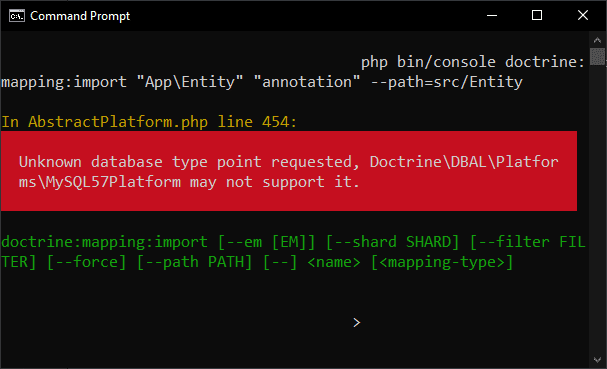This screenshot has height=369, width=607.
Task: Open the Command Prompt system menu icon
Action: [x=17, y=16]
